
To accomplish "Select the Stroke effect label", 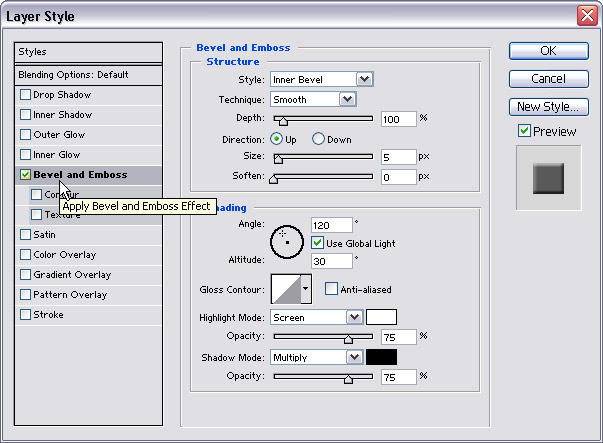I will [x=48, y=315].
